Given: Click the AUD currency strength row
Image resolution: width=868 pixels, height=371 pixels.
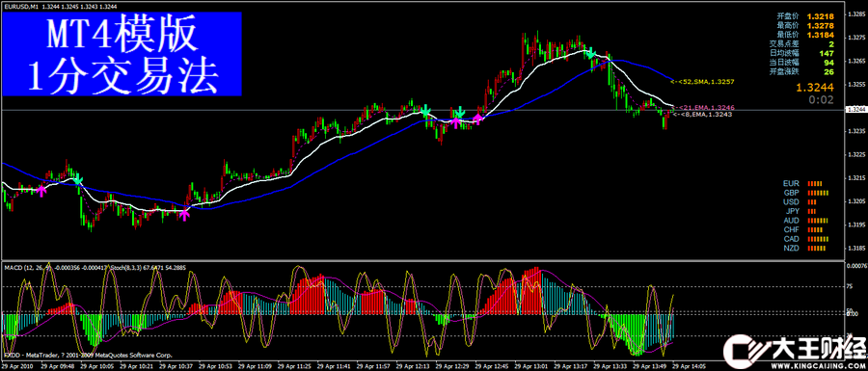Looking at the screenshot, I should [x=805, y=220].
